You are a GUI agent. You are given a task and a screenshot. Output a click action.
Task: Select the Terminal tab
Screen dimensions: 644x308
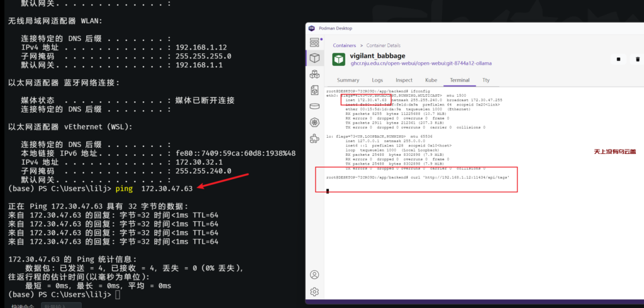[x=460, y=80]
